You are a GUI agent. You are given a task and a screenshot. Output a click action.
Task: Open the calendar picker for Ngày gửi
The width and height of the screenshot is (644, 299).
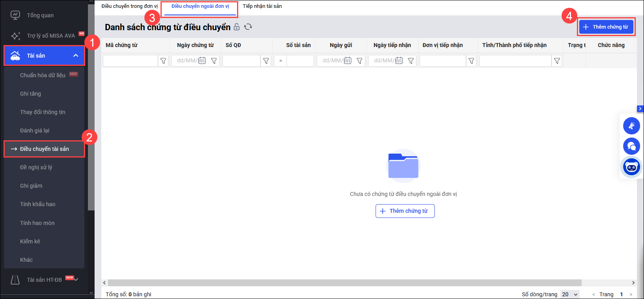348,61
